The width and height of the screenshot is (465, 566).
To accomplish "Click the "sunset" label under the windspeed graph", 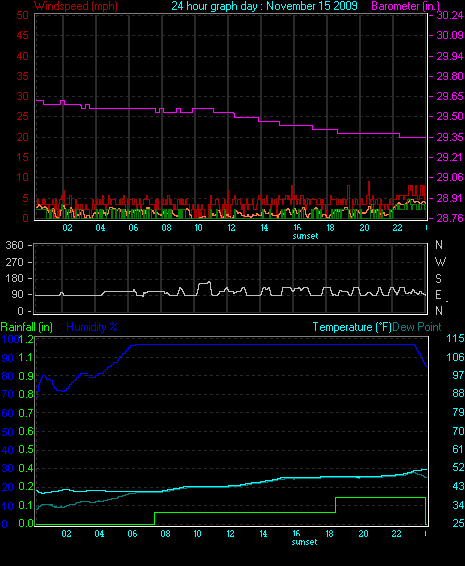I will [305, 236].
